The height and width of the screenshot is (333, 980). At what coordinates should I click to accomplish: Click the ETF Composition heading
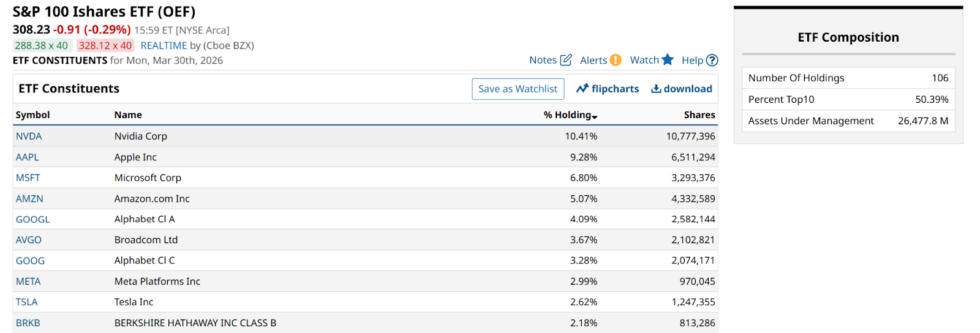848,37
